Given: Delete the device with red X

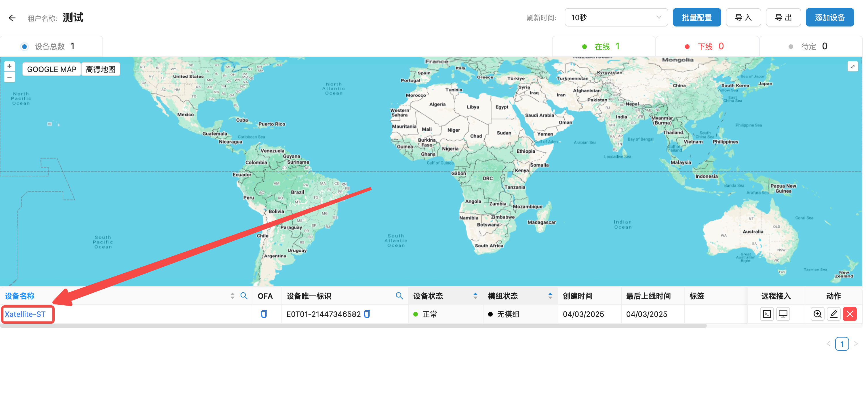Looking at the screenshot, I should pyautogui.click(x=850, y=314).
